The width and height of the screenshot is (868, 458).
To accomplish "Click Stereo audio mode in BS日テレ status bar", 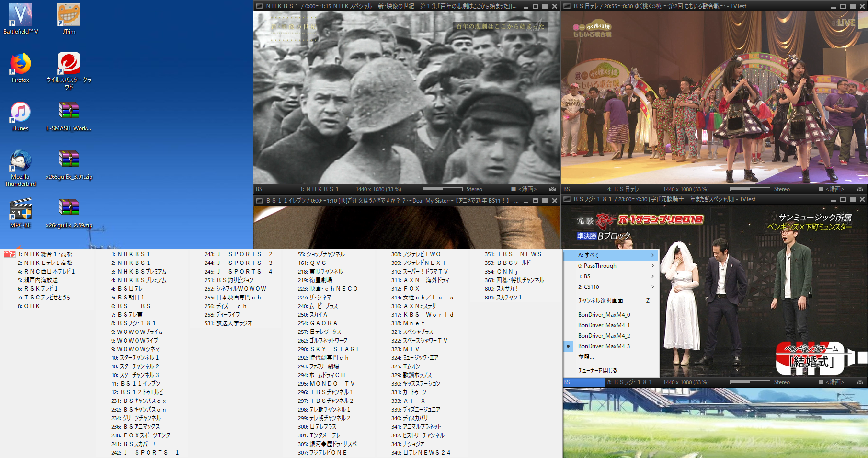I will point(782,189).
